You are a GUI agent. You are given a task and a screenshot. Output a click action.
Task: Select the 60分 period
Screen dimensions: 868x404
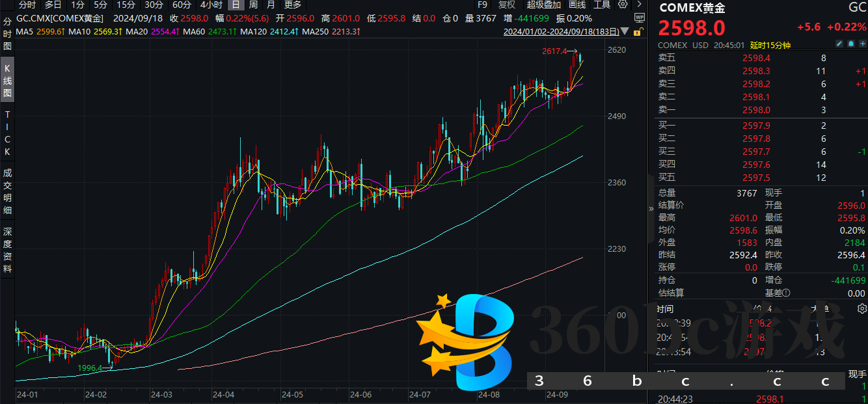[x=182, y=5]
